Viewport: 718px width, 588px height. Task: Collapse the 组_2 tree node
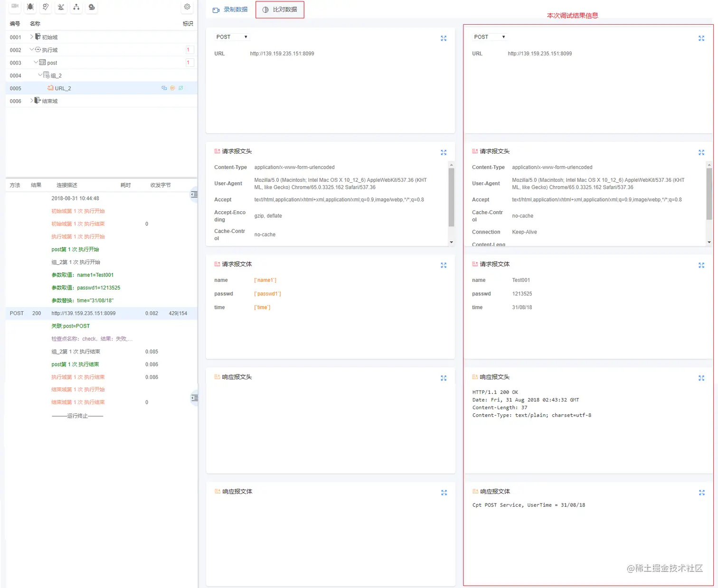(x=40, y=75)
